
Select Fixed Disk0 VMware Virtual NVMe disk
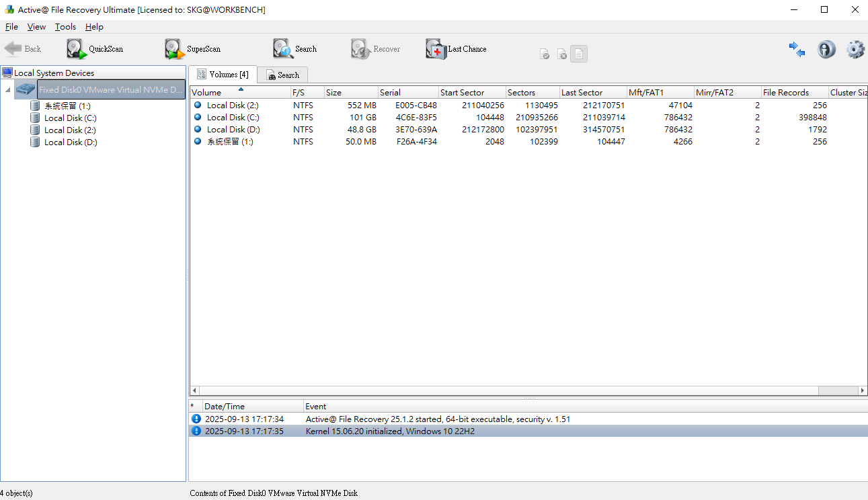(x=110, y=90)
